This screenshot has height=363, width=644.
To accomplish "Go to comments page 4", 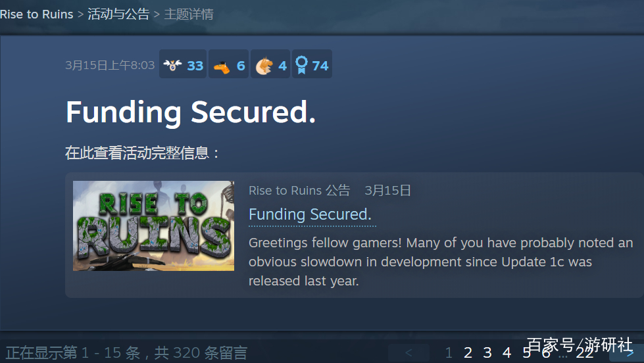I will coord(507,352).
